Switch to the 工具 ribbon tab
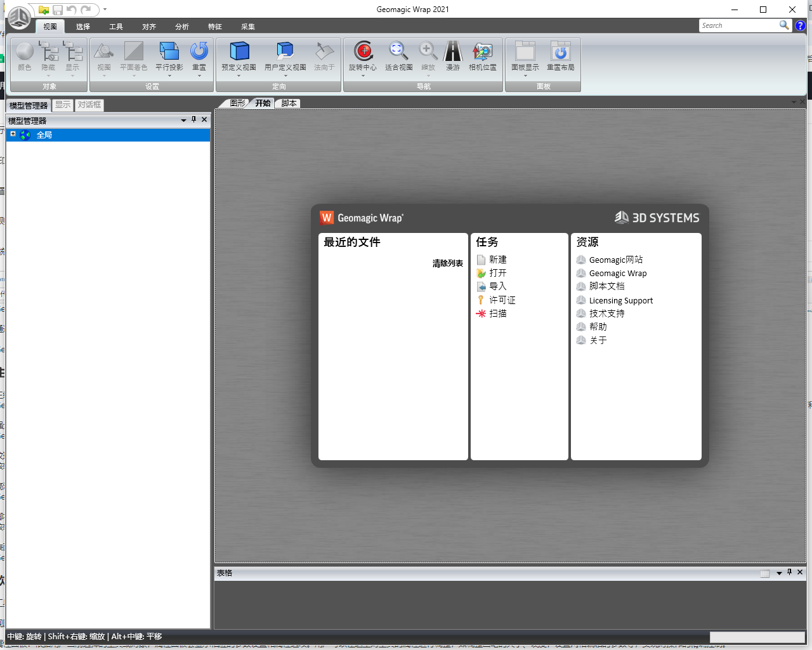Screen dimensions: 812x650 (x=116, y=27)
